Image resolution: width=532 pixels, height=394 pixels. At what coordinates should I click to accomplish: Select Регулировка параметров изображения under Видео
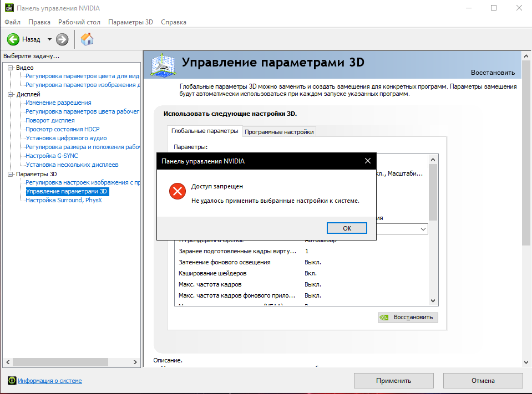tap(83, 85)
